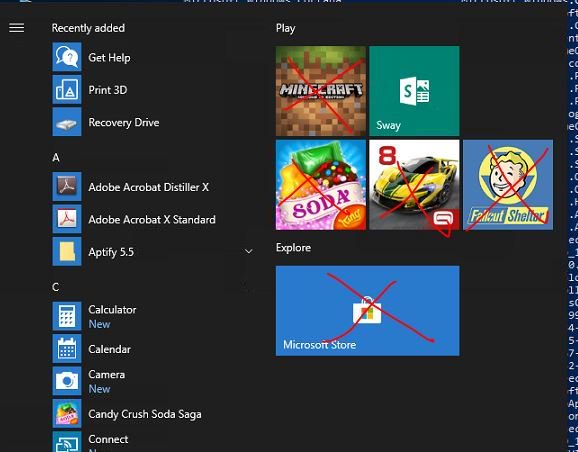This screenshot has height=452, width=578.
Task: Click the Recovery Drive label
Action: point(124,123)
